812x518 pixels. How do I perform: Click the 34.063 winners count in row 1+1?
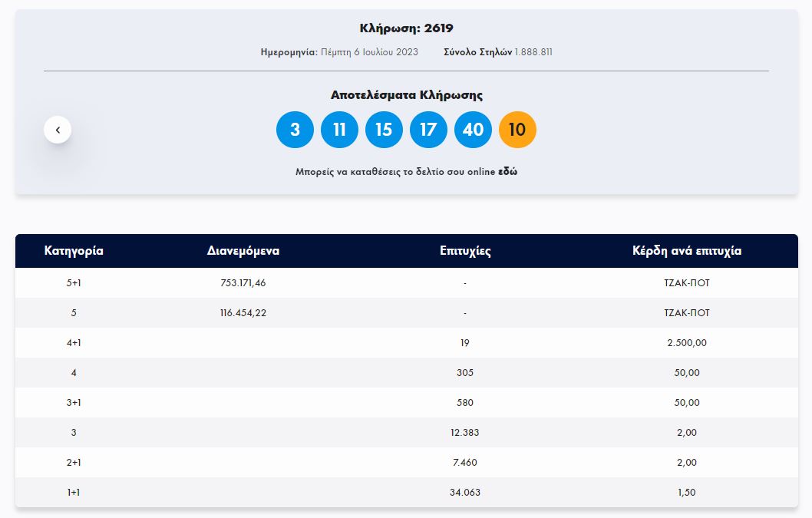point(465,493)
